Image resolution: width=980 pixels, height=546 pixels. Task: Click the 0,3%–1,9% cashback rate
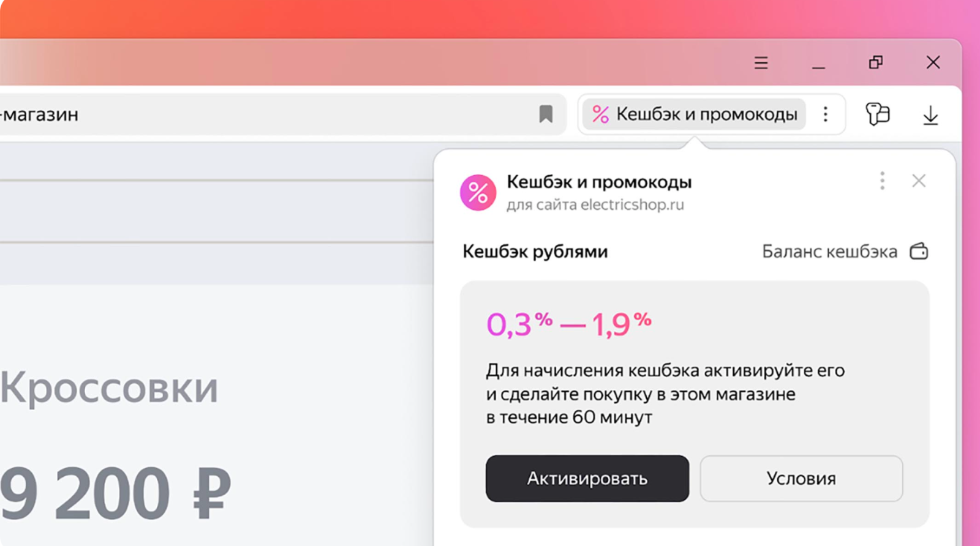(x=569, y=324)
